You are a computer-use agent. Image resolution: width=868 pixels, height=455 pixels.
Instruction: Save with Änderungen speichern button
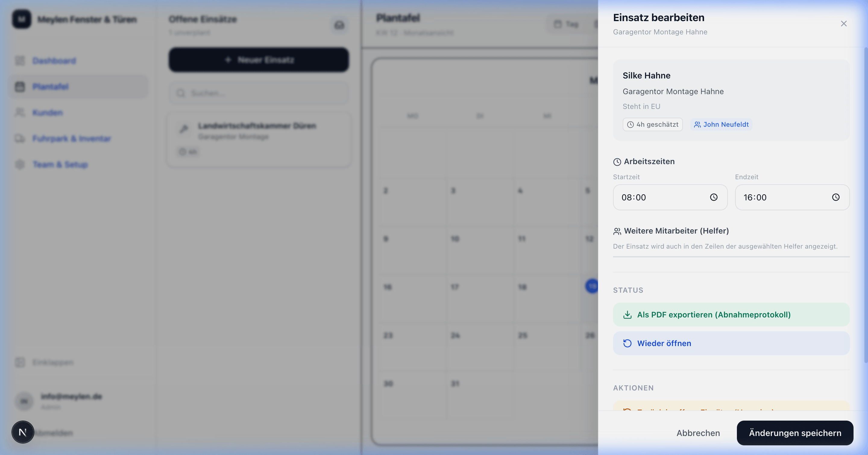(x=795, y=433)
